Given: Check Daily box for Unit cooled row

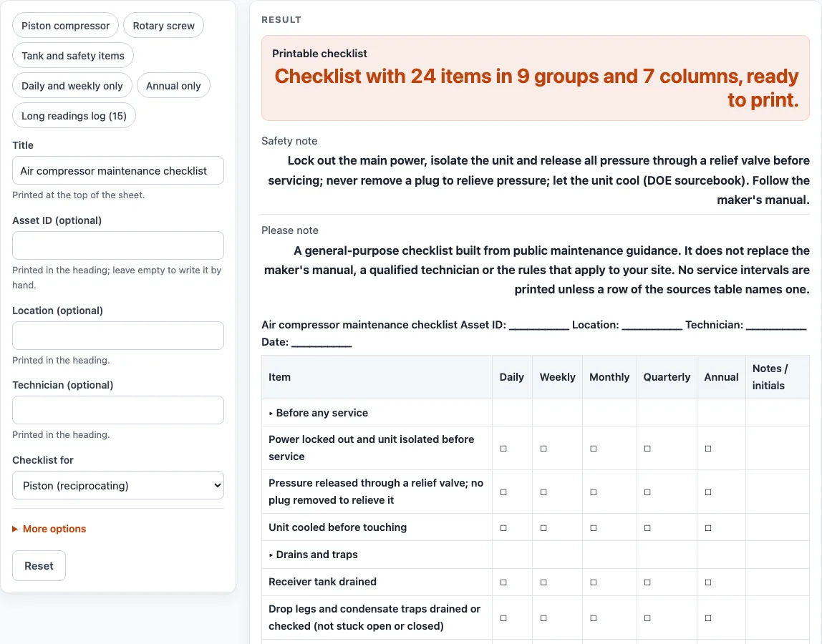Looking at the screenshot, I should pyautogui.click(x=503, y=527).
